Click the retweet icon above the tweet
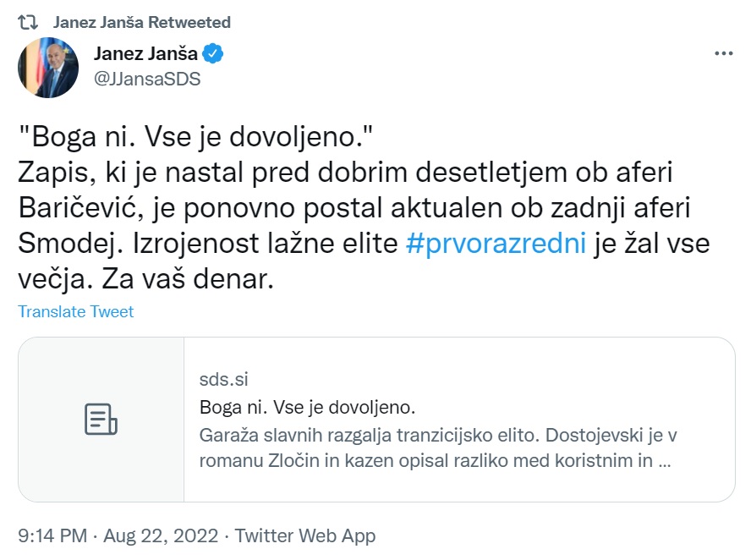The width and height of the screenshot is (751, 560). tap(30, 22)
